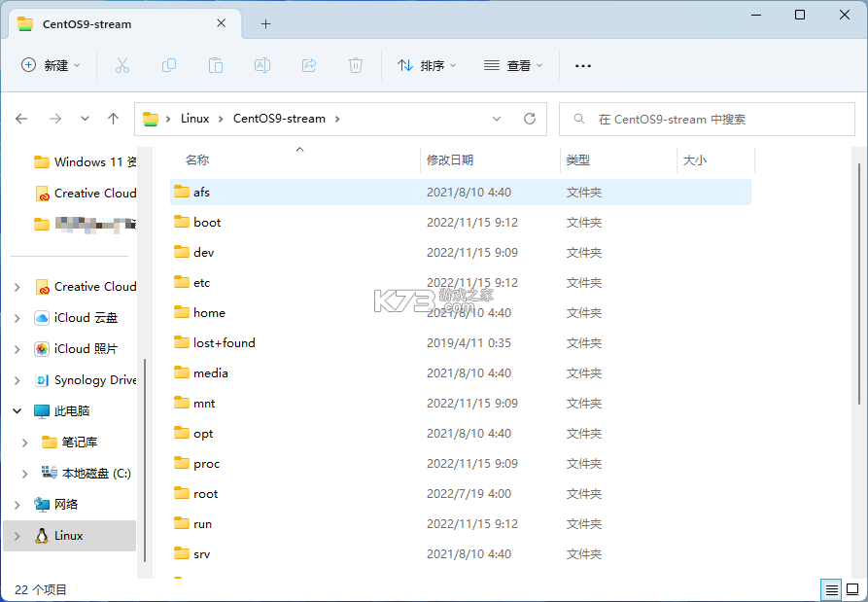
Task: Refresh the current folder view
Action: click(x=530, y=119)
